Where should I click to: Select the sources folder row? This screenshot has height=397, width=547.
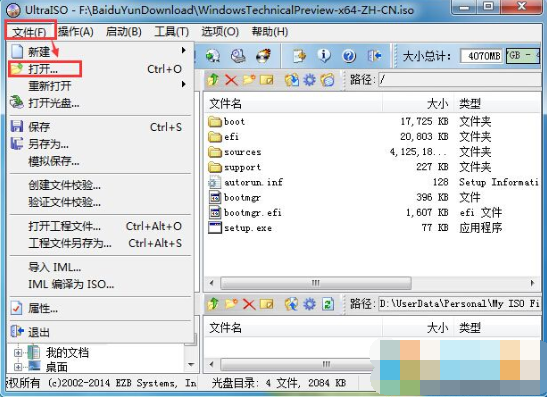pos(372,152)
